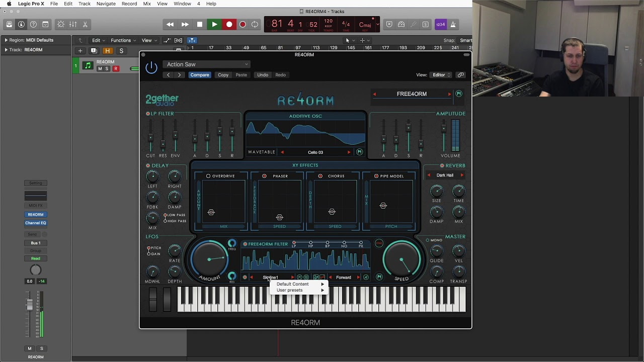This screenshot has width=644, height=362.
Task: Open the Editors scissors button
Action: click(85, 24)
